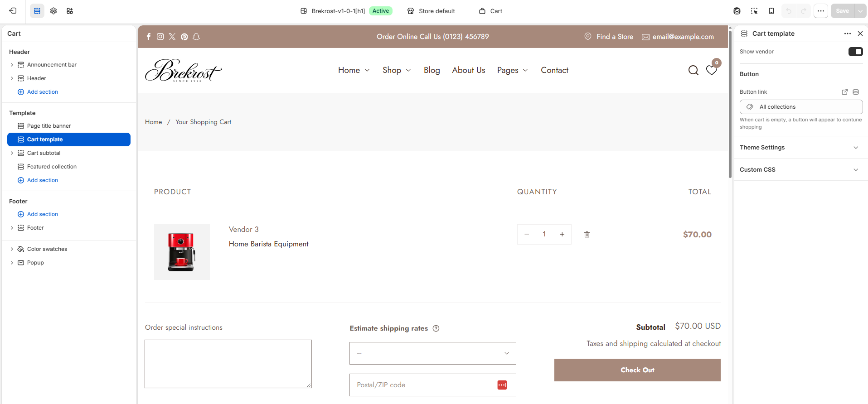Open the app embeds icon

pyautogui.click(x=70, y=11)
